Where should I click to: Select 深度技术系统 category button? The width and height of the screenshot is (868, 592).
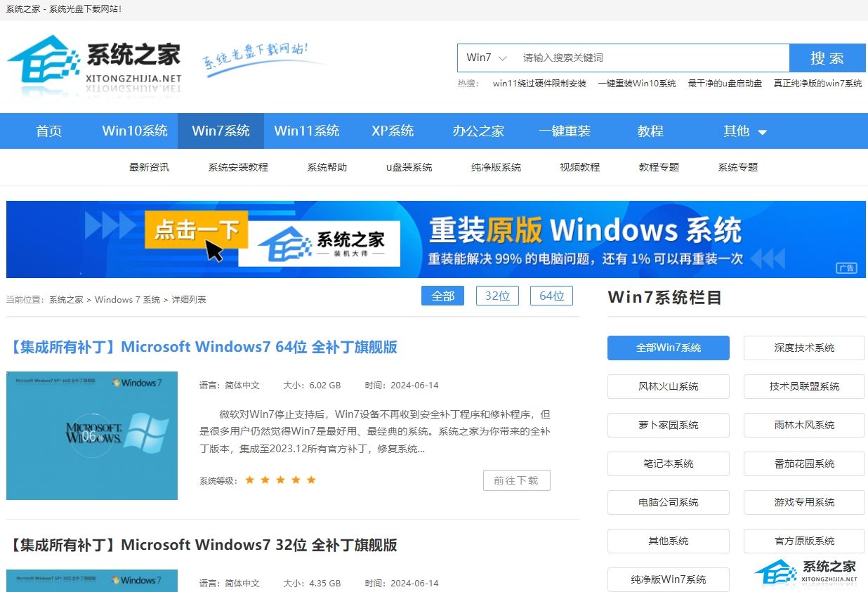(804, 348)
